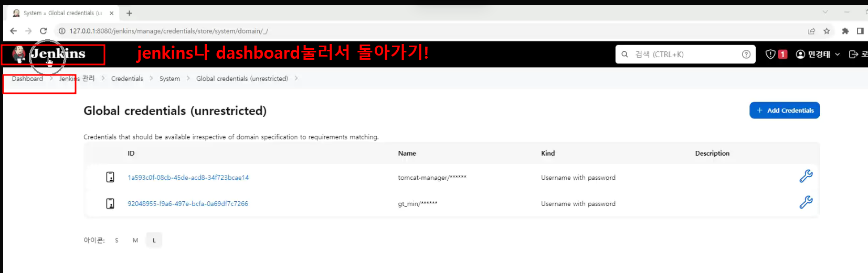Click the System » Global credentials browser tab
Screen dimensions: 868x273
click(x=62, y=13)
